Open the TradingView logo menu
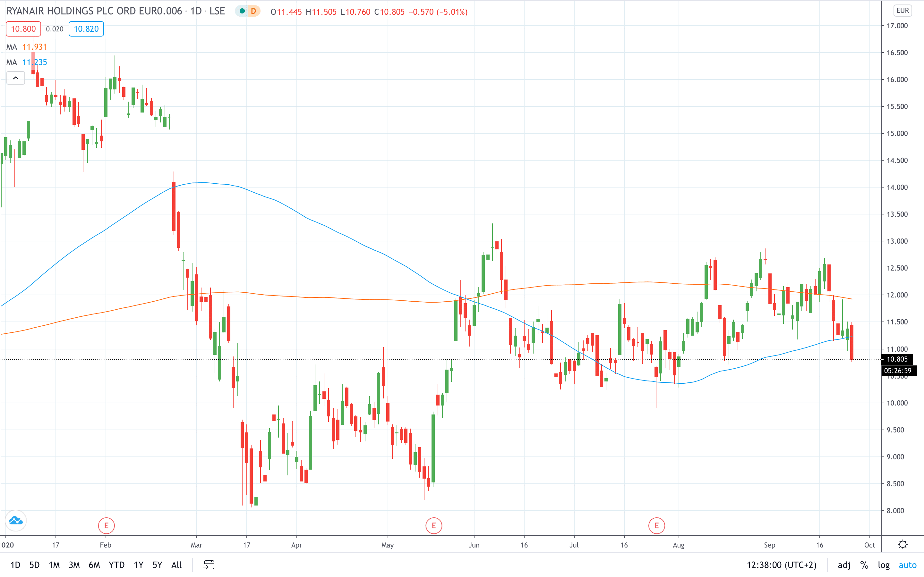The width and height of the screenshot is (924, 577). pyautogui.click(x=15, y=521)
